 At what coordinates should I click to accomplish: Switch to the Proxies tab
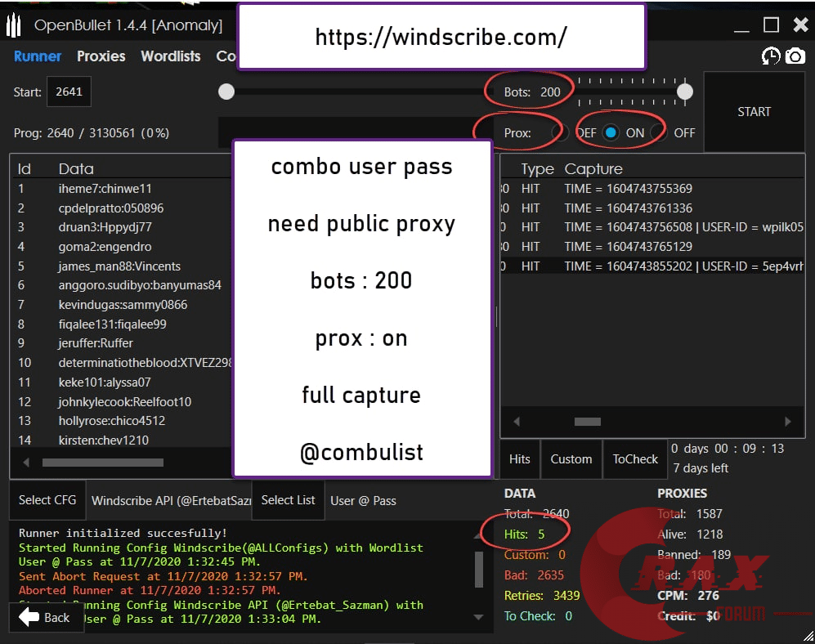(101, 56)
